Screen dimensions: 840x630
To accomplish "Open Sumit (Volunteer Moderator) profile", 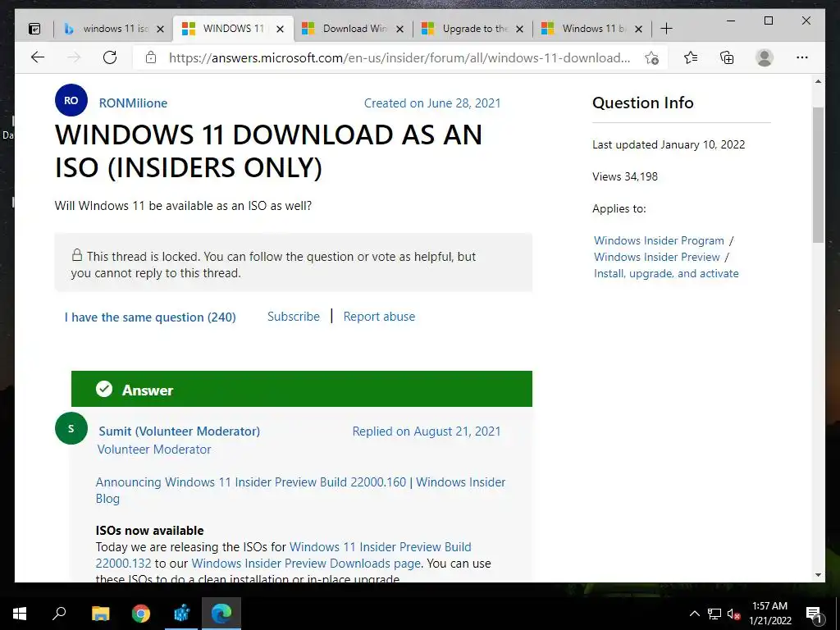I will tap(179, 431).
